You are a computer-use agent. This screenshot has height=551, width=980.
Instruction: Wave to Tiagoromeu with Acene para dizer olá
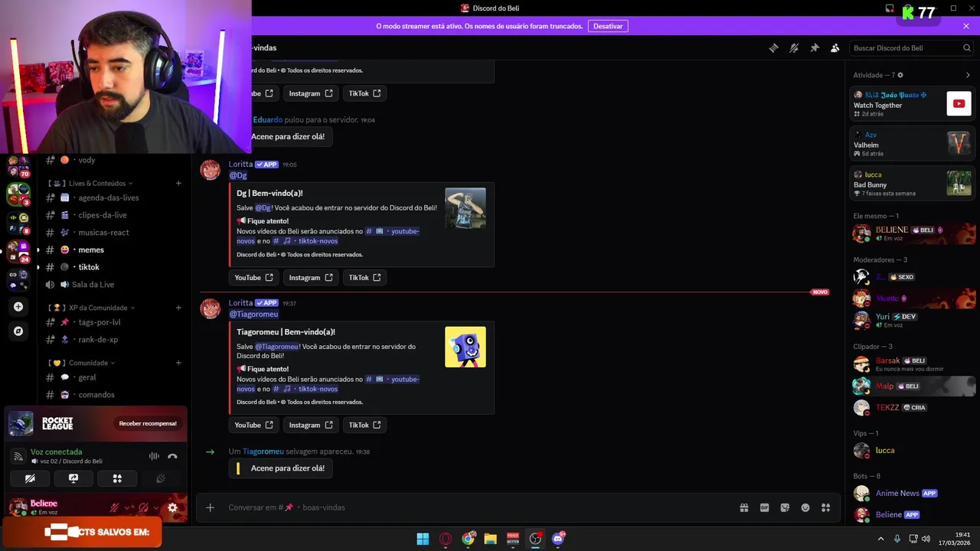click(x=281, y=468)
